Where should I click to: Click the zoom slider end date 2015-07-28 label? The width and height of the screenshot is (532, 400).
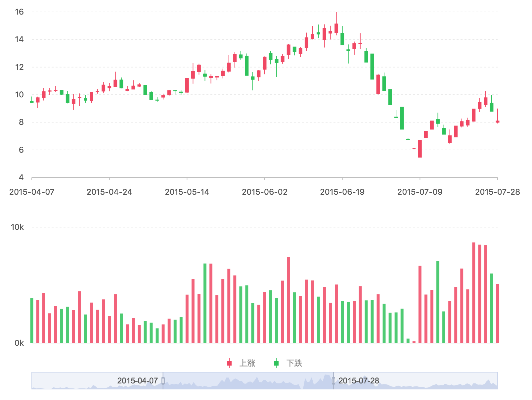point(359,381)
